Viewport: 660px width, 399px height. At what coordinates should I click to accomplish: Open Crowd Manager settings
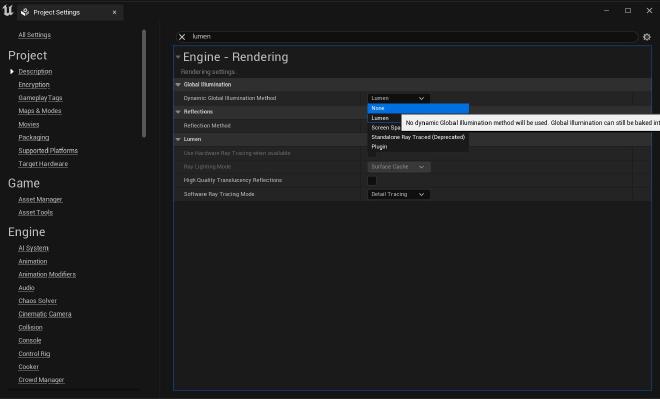click(41, 380)
